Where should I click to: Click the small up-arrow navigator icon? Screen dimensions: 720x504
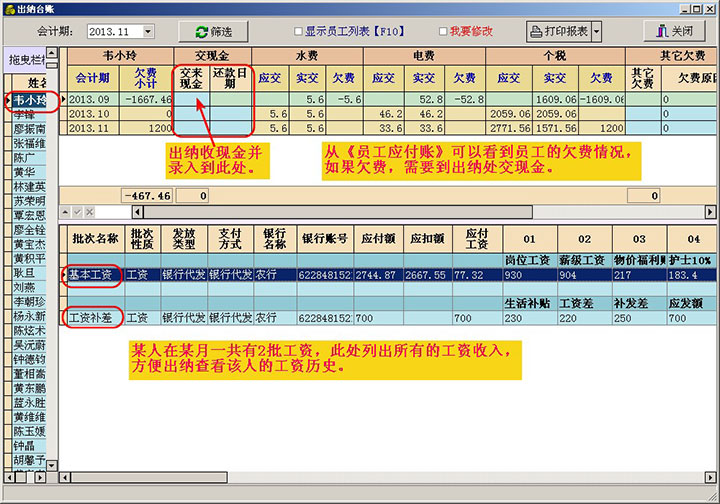[65, 212]
